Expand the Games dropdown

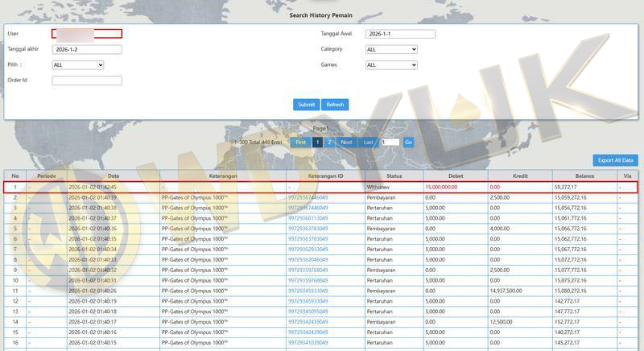click(391, 65)
